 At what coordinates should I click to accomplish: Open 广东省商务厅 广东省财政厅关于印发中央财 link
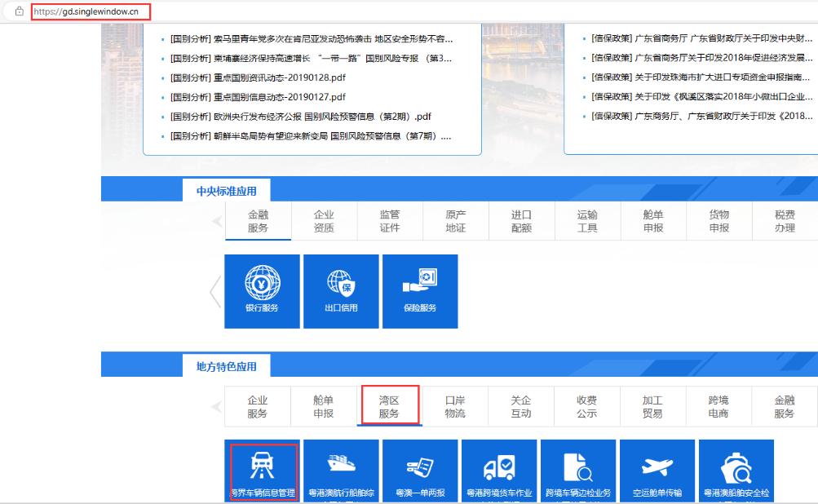pos(701,38)
